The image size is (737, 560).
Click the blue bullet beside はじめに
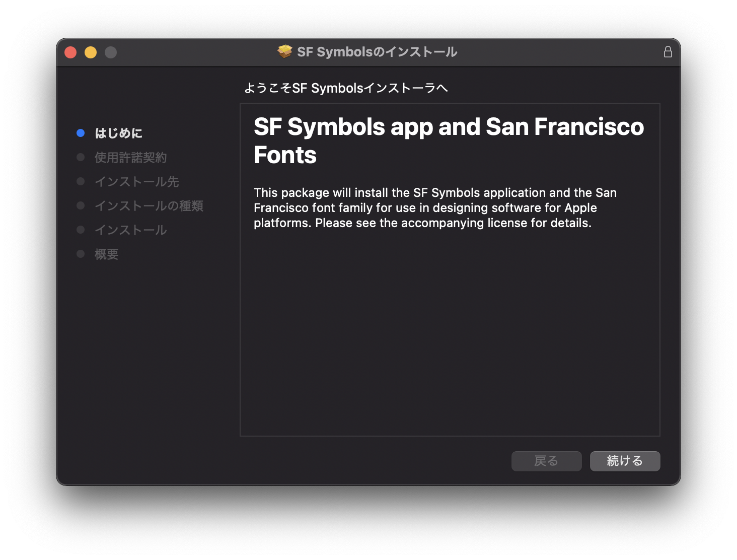[81, 133]
